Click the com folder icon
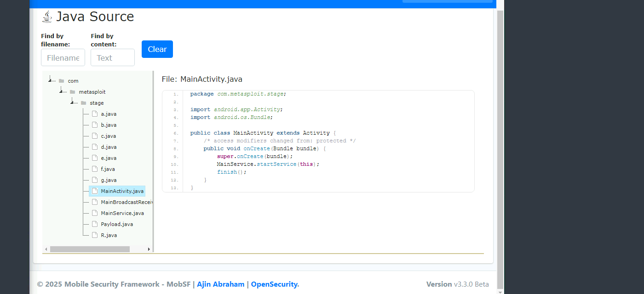The width and height of the screenshot is (644, 294). click(61, 81)
